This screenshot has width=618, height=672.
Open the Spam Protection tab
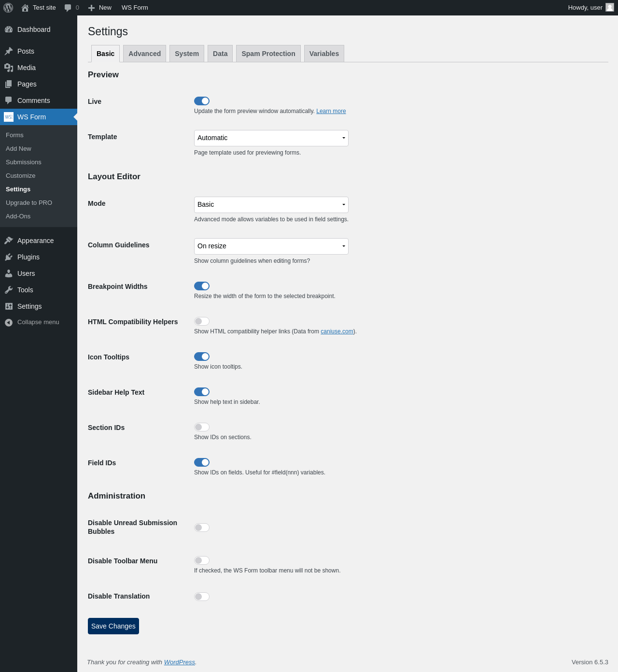click(x=268, y=54)
